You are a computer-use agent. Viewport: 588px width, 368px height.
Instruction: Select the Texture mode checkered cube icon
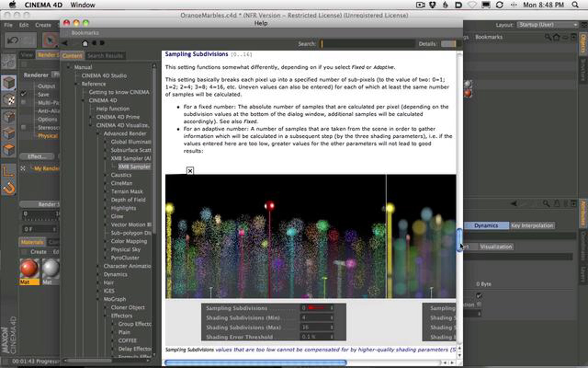pos(9,100)
